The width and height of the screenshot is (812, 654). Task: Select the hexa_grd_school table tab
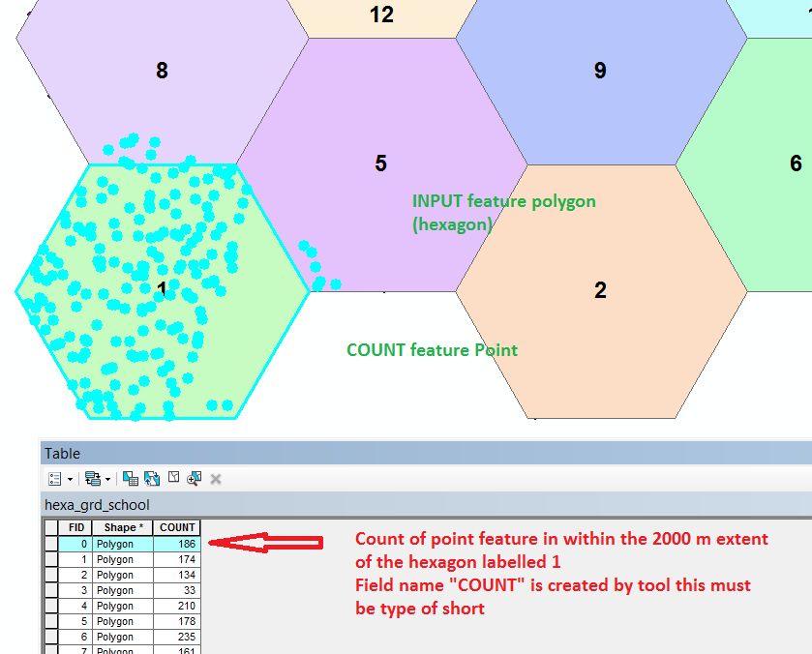click(97, 505)
